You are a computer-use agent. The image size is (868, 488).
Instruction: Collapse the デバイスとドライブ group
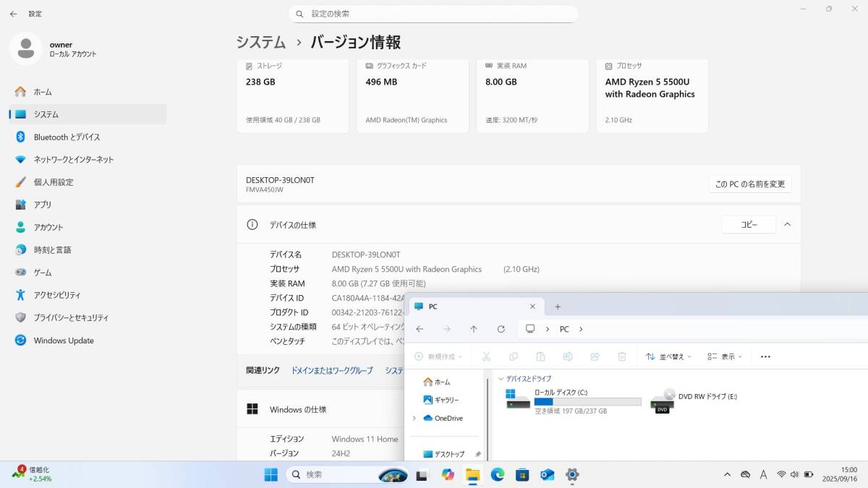(501, 378)
